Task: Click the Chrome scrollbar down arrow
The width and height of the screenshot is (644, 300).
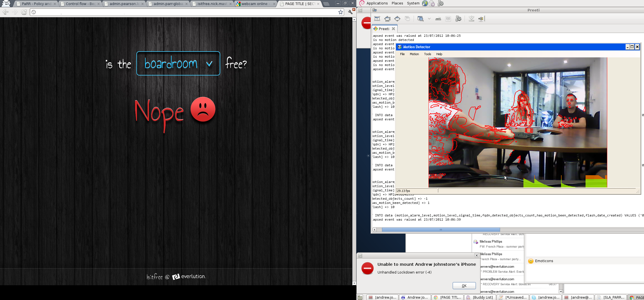Action: pos(354,283)
